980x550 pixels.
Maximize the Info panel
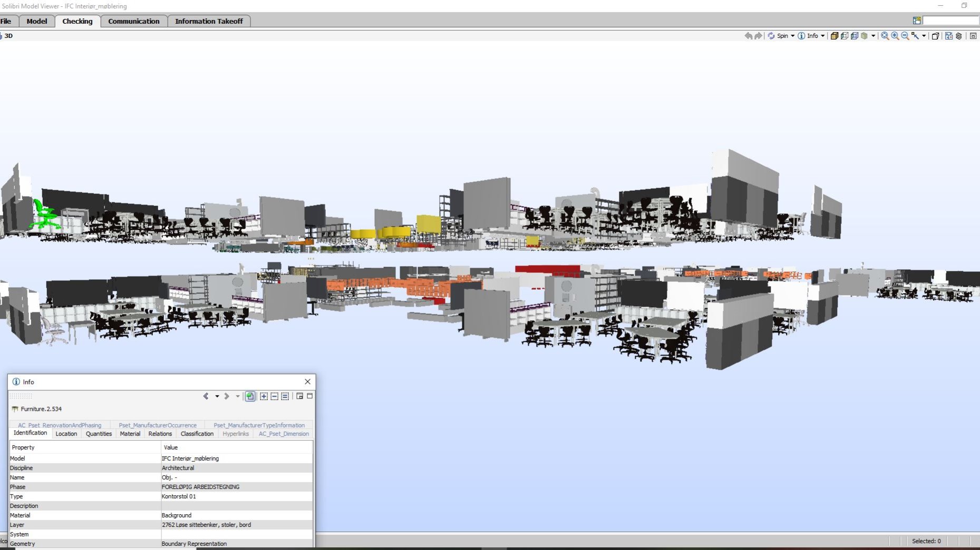310,396
